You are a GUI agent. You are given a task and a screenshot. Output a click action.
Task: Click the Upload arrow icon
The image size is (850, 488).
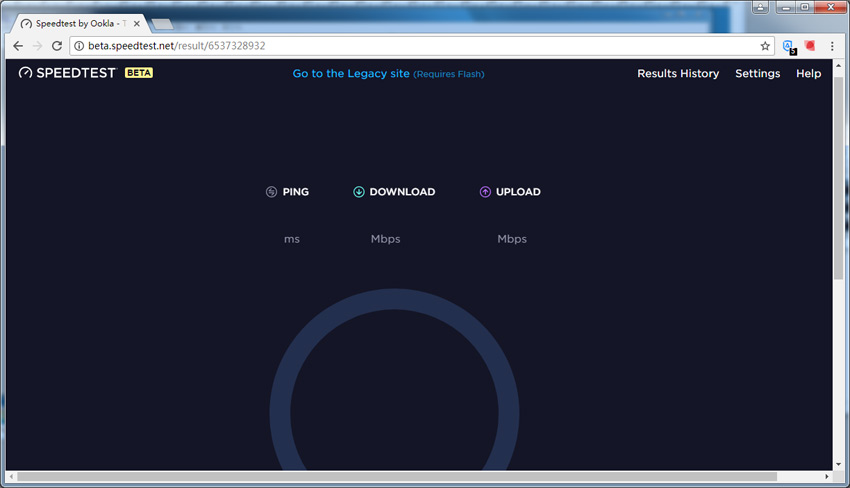[485, 192]
